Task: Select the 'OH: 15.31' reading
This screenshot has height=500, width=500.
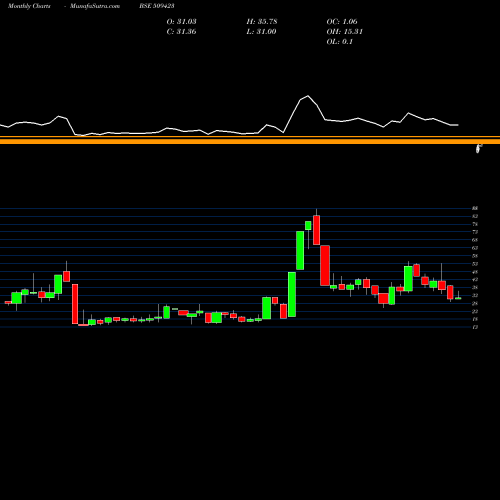Action: click(x=344, y=31)
